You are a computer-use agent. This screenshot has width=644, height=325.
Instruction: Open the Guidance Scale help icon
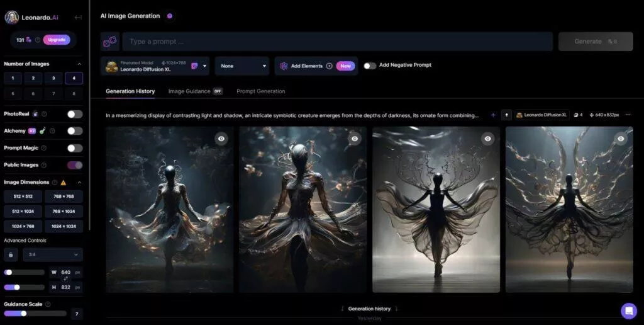(x=48, y=304)
